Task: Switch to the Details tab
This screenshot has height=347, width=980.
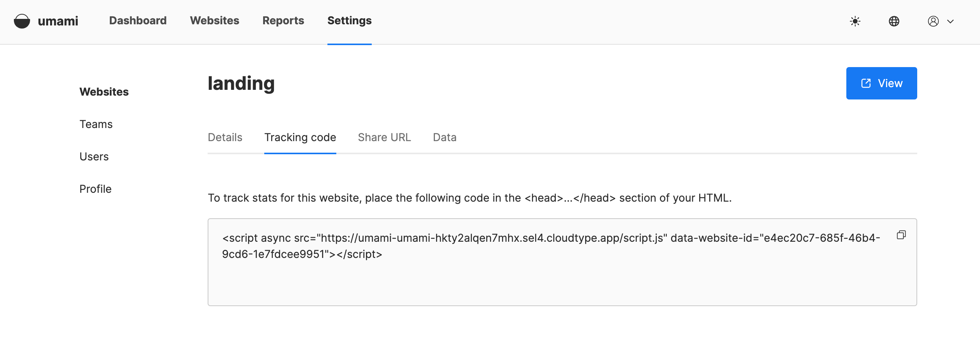Action: (225, 137)
